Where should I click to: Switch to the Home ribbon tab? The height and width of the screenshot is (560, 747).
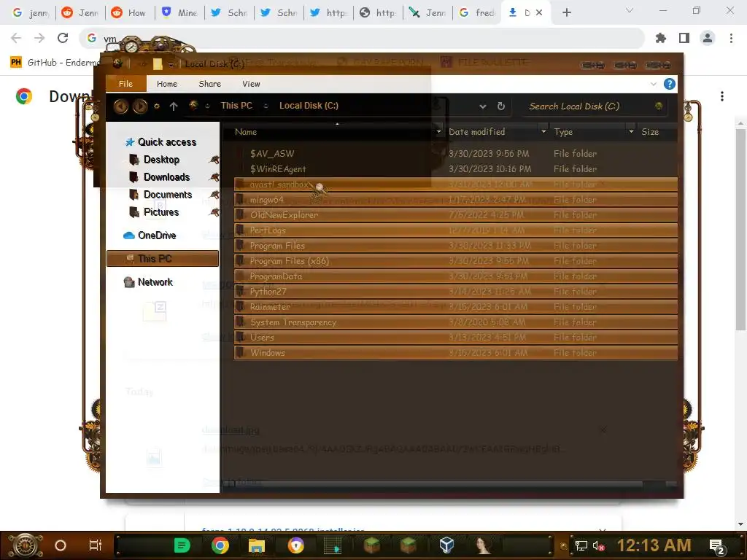pyautogui.click(x=167, y=84)
